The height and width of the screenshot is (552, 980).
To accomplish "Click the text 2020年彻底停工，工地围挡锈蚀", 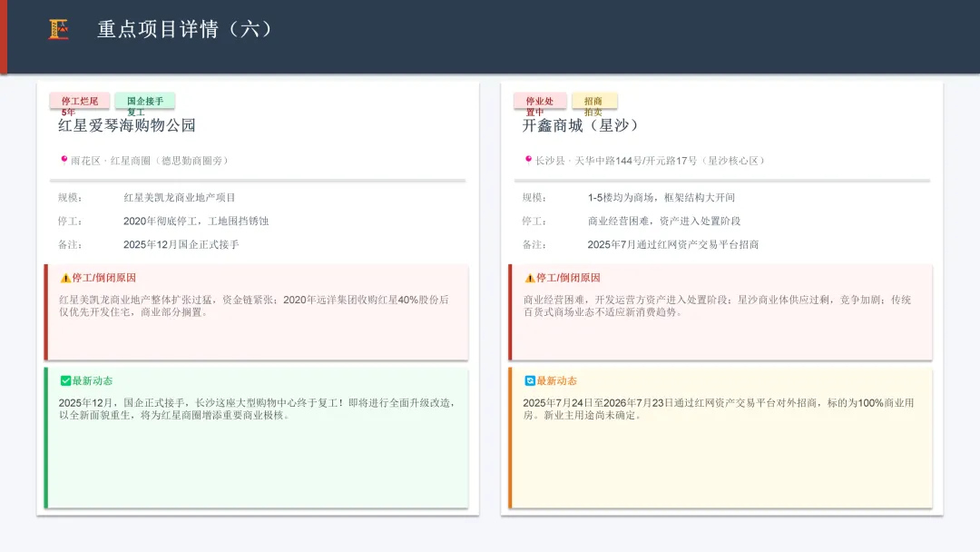I will [x=196, y=222].
